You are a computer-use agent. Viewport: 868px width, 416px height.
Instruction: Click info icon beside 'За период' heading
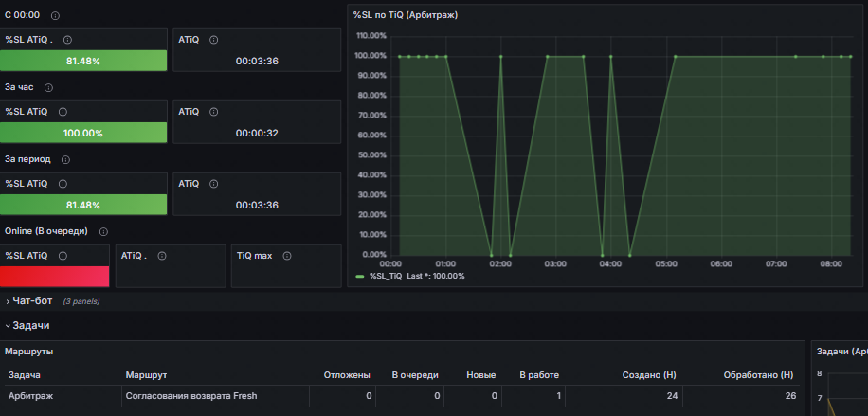pos(65,159)
